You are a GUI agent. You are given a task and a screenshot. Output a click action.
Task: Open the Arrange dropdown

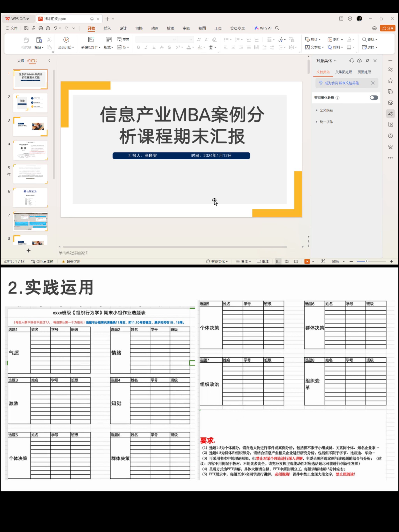click(x=335, y=47)
